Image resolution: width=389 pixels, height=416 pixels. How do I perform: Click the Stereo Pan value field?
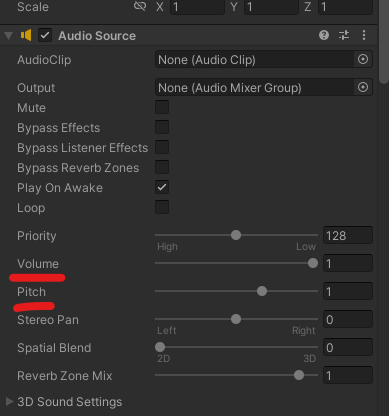click(348, 319)
